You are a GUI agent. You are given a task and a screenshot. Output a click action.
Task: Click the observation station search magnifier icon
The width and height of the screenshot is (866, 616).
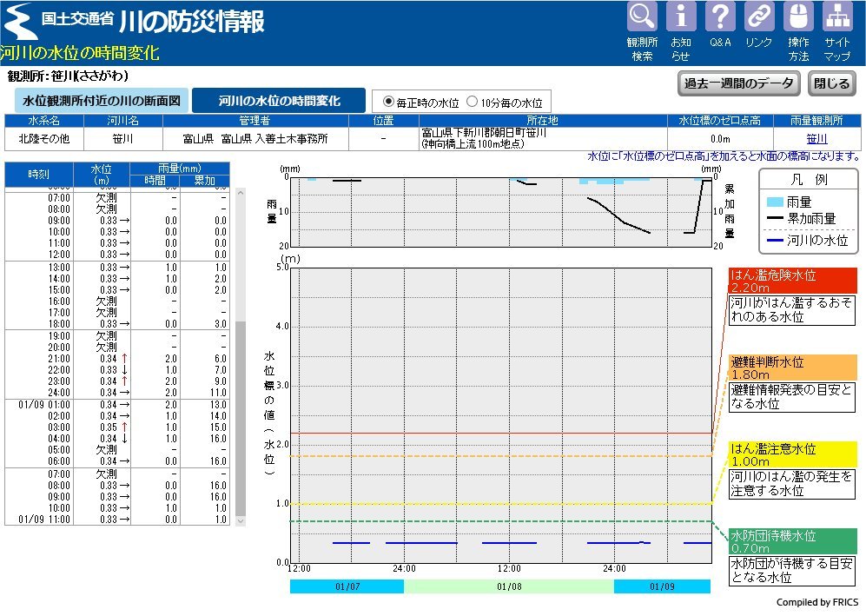(642, 17)
